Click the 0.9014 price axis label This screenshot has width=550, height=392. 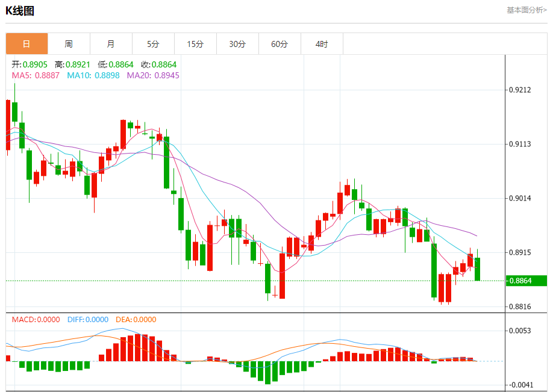520,198
